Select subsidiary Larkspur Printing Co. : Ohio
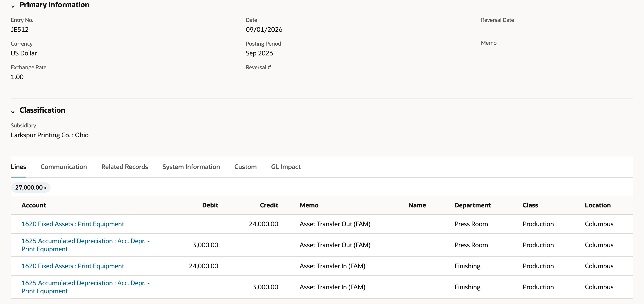 (49, 135)
